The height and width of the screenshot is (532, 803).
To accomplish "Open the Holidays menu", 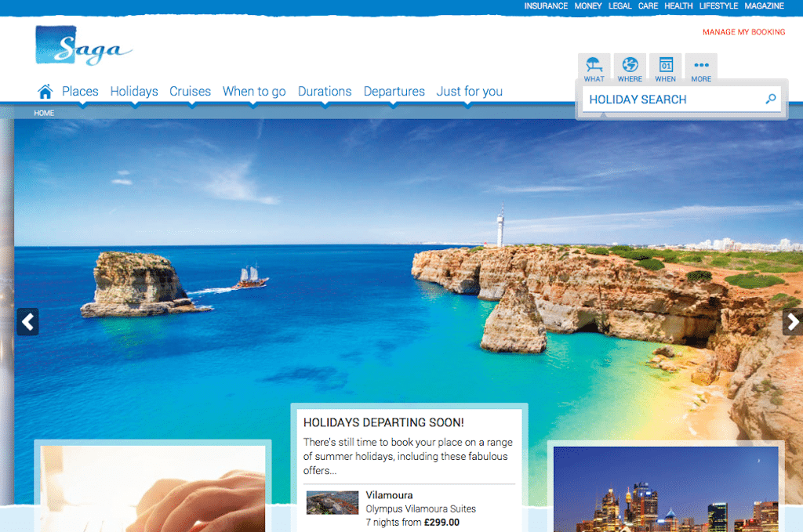I will click(134, 92).
